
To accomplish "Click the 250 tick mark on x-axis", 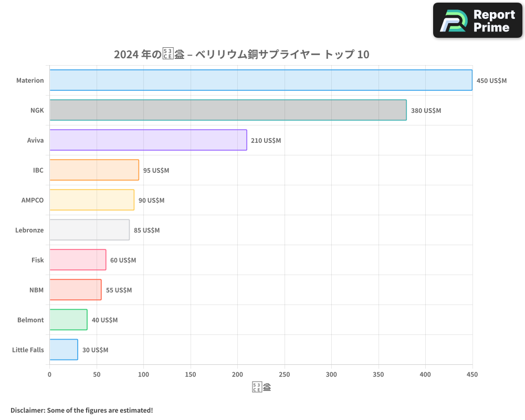I will point(285,374).
